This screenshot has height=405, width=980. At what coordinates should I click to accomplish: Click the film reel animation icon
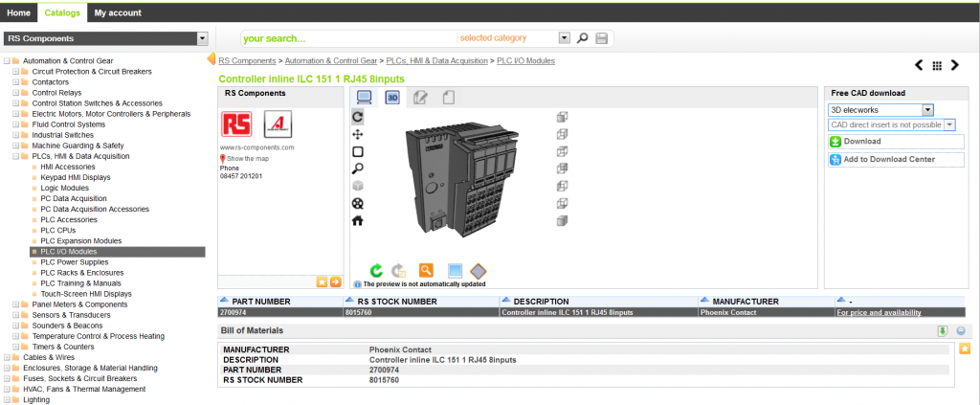click(358, 203)
